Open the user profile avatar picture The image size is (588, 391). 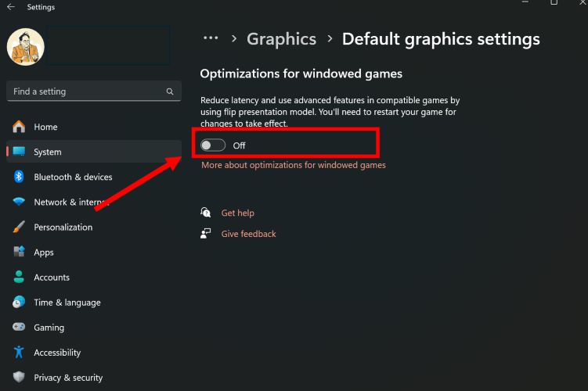click(26, 47)
